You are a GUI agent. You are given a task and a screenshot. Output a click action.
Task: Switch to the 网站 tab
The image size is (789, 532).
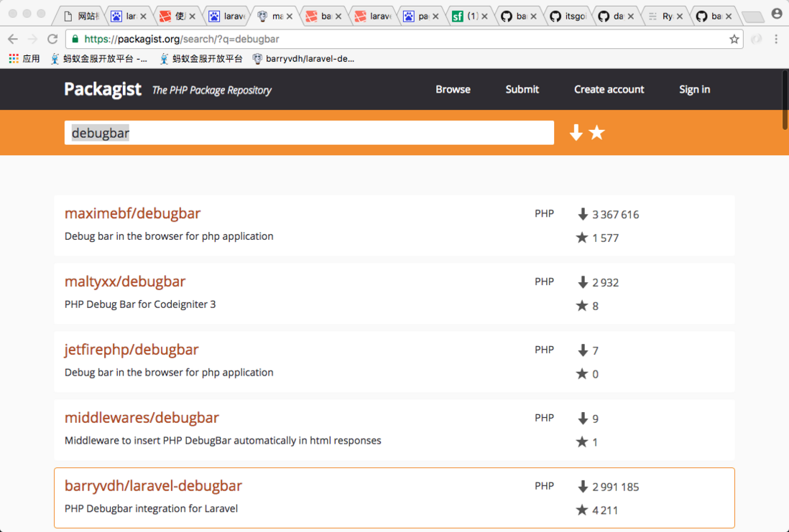click(x=80, y=17)
